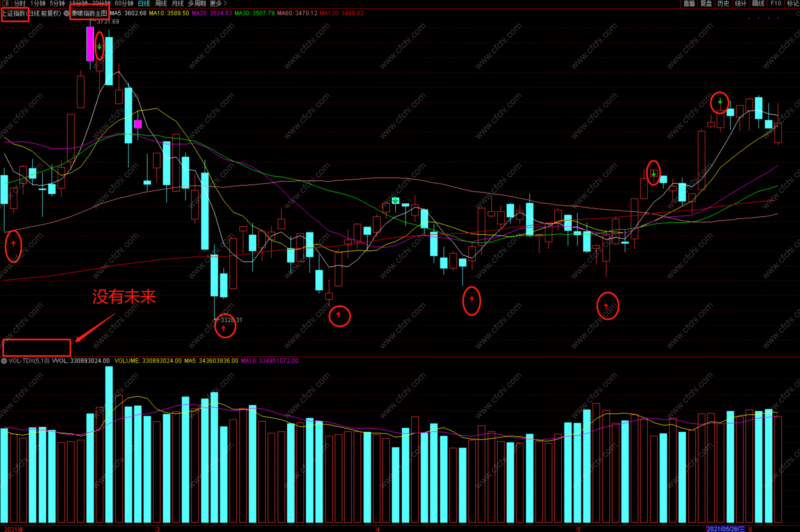Viewport: 800px width, 532px height.
Task: Switch to the 周线 weekly period
Action: pyautogui.click(x=161, y=4)
